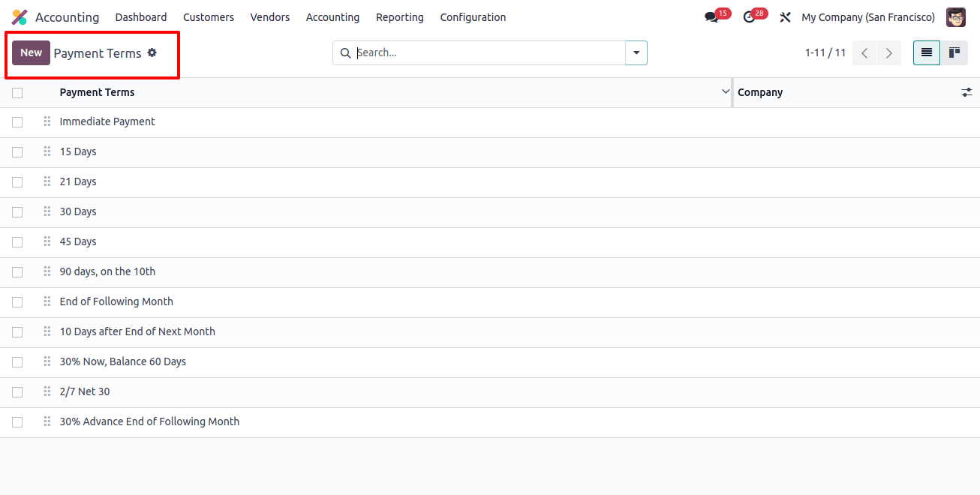Open the Dashboard menu
The image size is (980, 495).
tap(141, 17)
